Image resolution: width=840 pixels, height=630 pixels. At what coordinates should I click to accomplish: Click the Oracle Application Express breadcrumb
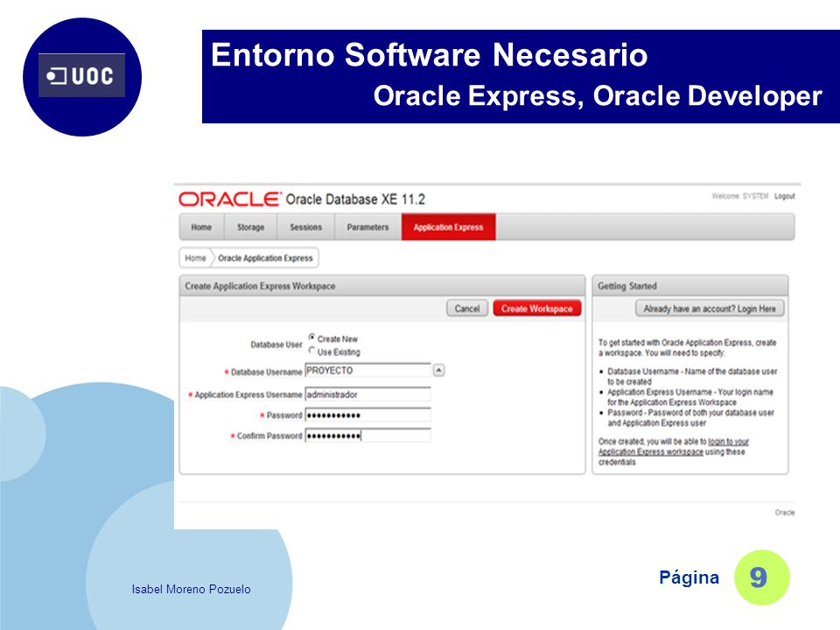[x=265, y=257]
